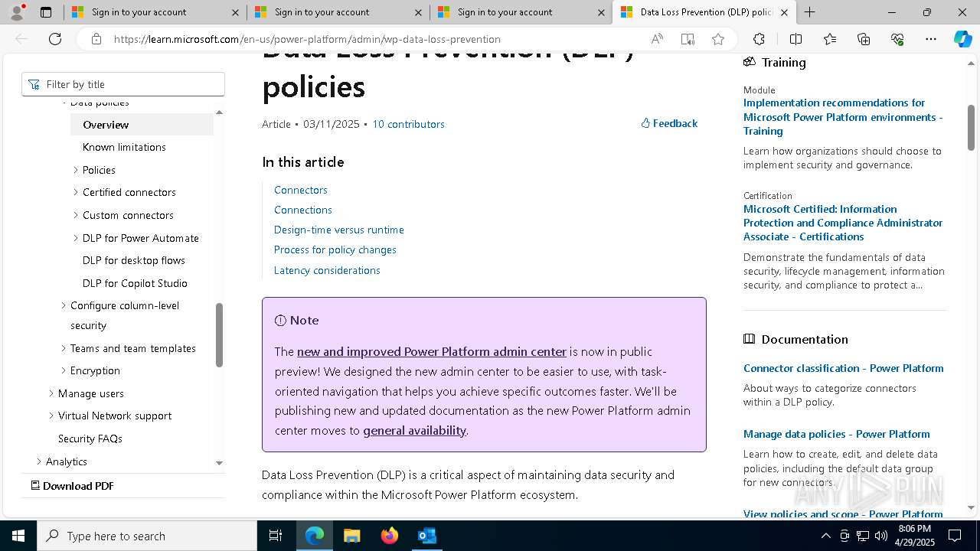Close the first Sign in to your account tab
Image resolution: width=980 pixels, height=551 pixels.
235,12
